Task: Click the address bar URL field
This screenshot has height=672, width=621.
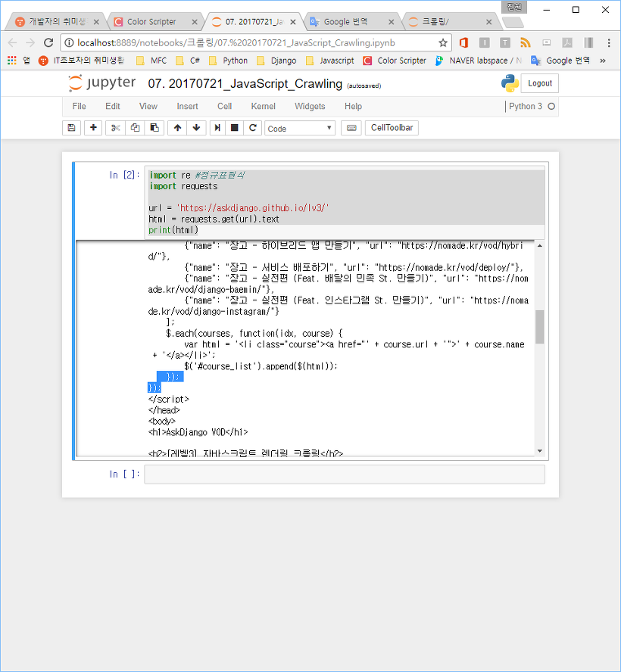Action: tap(255, 42)
